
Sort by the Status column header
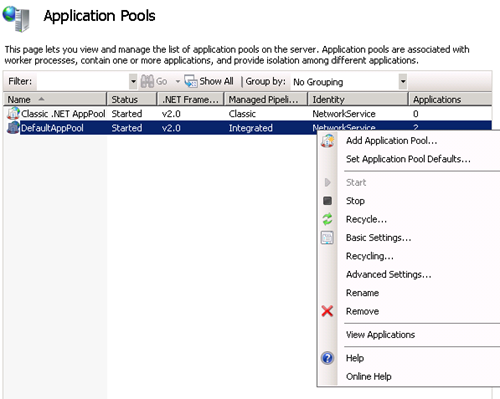click(x=132, y=99)
